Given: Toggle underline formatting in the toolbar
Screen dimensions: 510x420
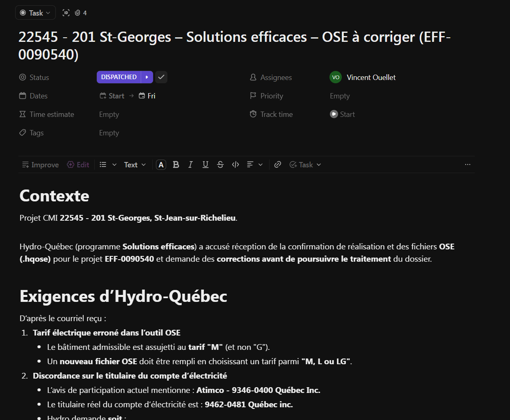Looking at the screenshot, I should tap(206, 164).
